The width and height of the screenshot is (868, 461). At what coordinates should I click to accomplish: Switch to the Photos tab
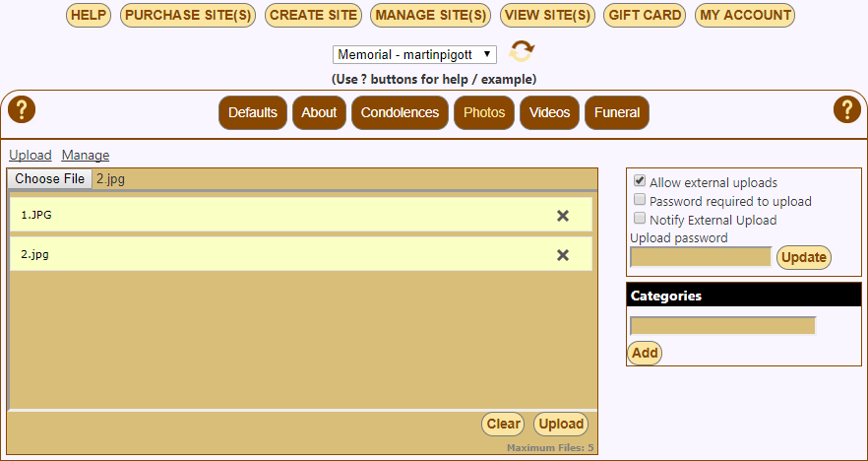pos(484,112)
